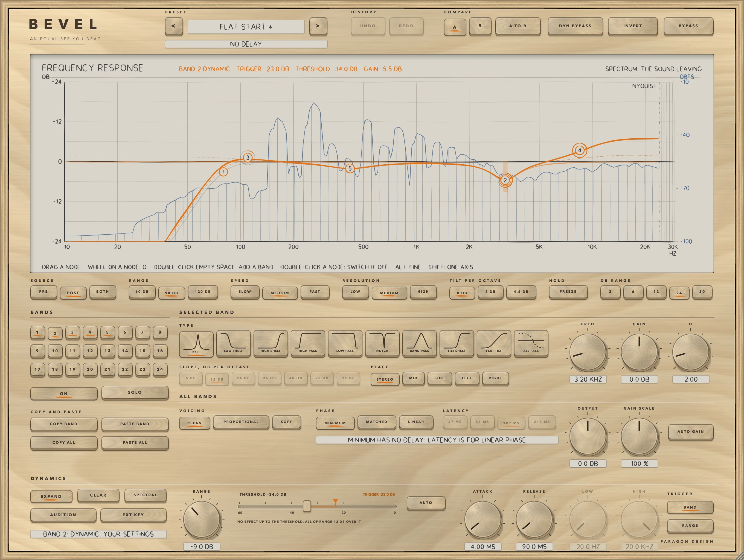Click the 3.20 KHZ frequency value field
The height and width of the screenshot is (560, 744).
tap(588, 380)
